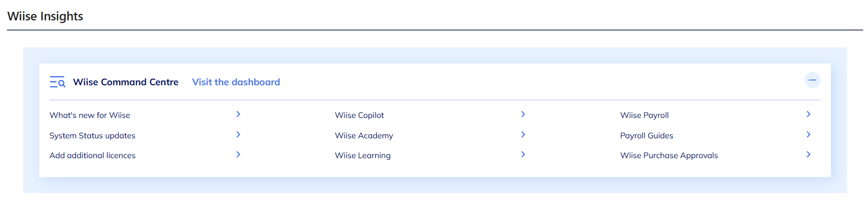The height and width of the screenshot is (200, 868).
Task: Click arrow next to Add additional licences
Action: 238,154
